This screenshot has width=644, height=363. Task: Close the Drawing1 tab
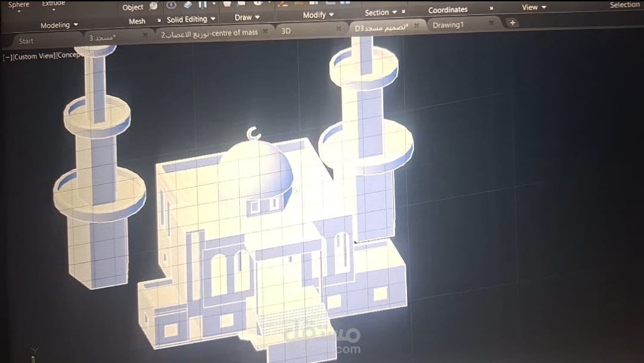click(x=491, y=23)
